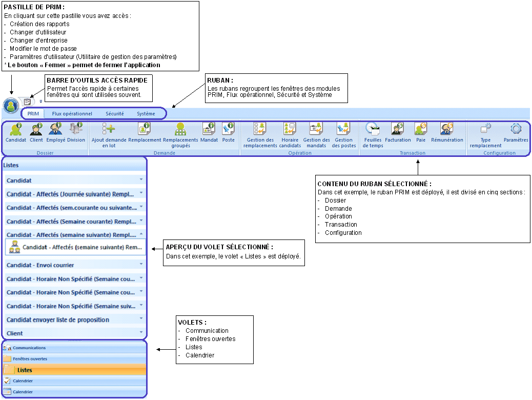
Task: Open Remplacements groupés in ribbon
Action: 180,134
